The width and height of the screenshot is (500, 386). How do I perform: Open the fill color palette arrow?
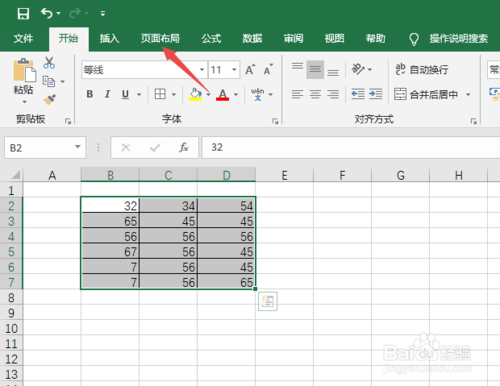[208, 95]
